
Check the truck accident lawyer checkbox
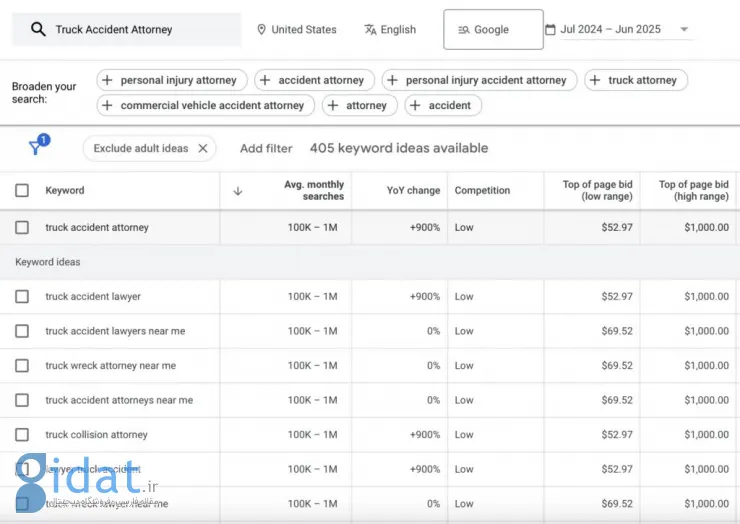pos(22,296)
